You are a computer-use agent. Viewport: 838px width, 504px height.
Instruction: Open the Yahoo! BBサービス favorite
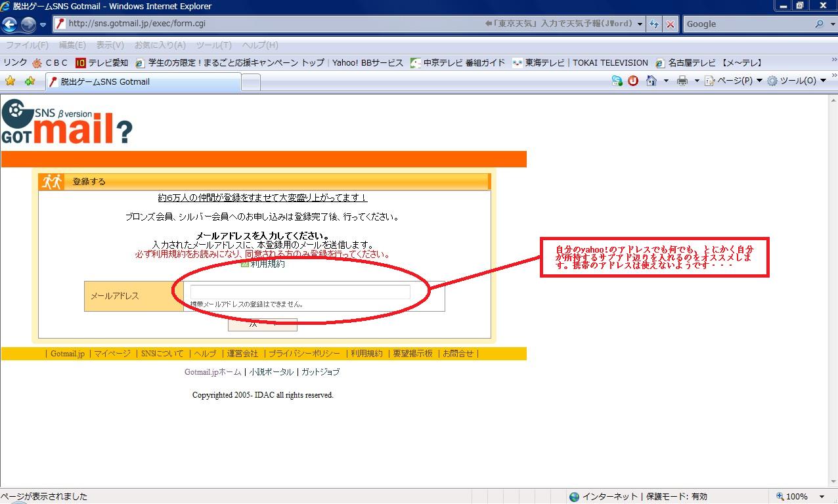(x=368, y=63)
